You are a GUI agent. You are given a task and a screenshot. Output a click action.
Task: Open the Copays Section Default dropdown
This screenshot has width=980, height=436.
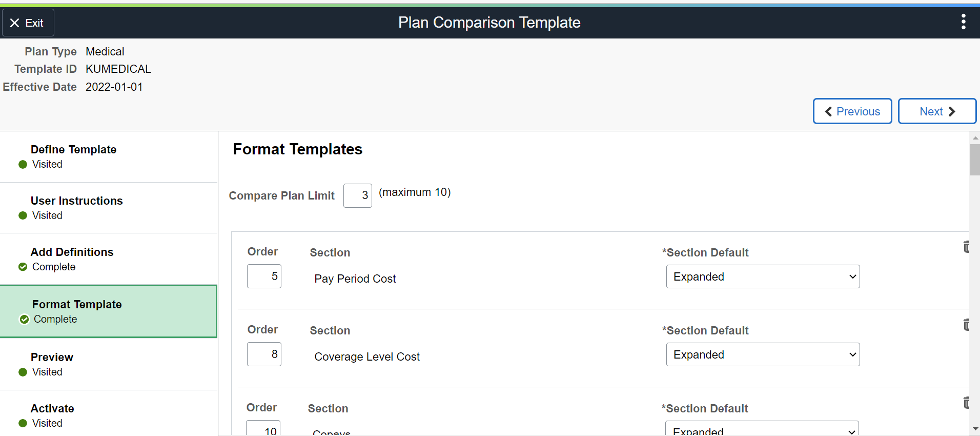coord(761,430)
